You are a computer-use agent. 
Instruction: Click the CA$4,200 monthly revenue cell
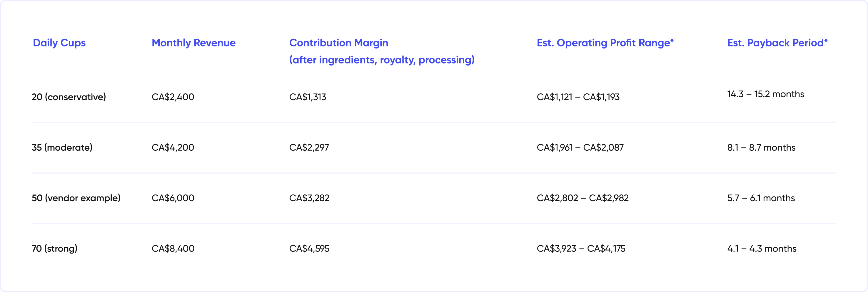tap(173, 147)
